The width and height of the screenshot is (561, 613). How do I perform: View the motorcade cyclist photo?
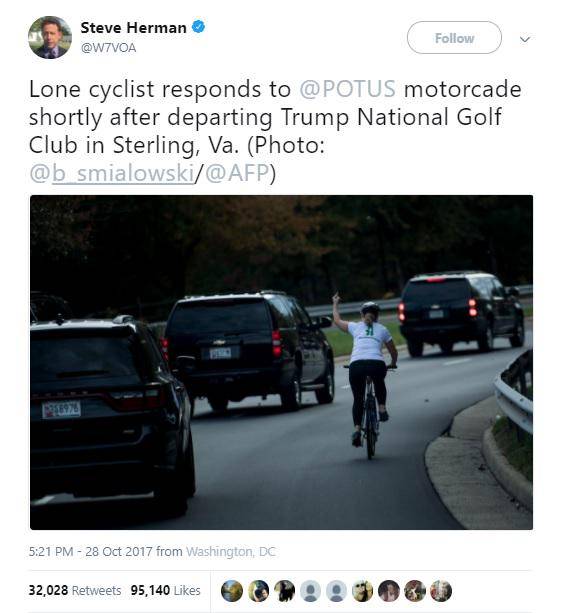pos(281,362)
